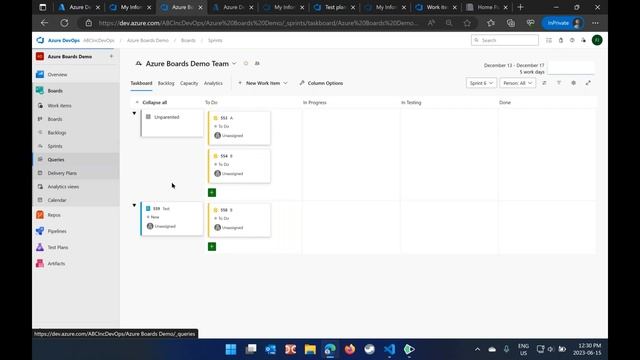Open Firefox from taskbar

click(x=350, y=349)
